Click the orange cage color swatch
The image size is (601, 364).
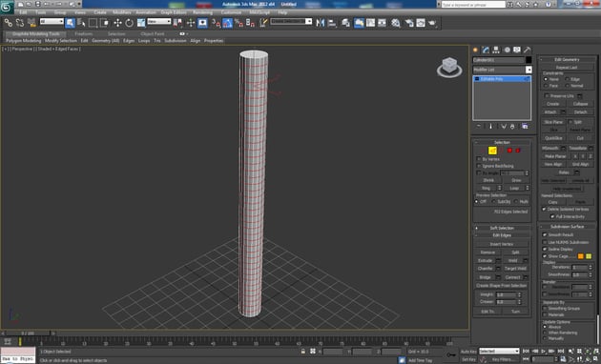581,256
